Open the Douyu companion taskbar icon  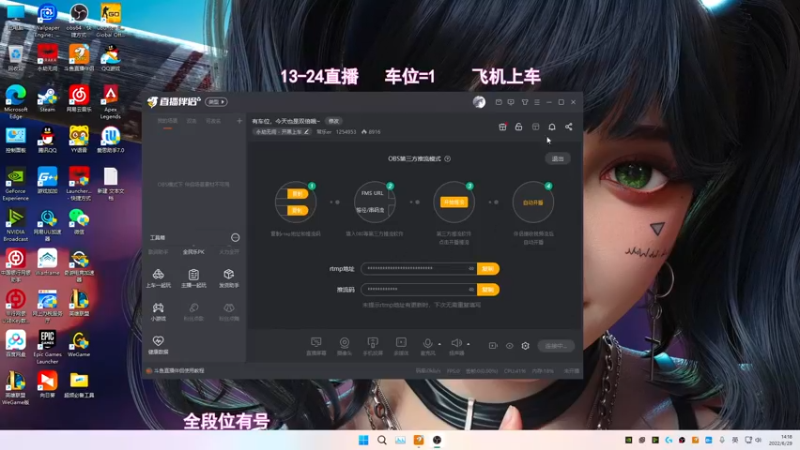click(418, 440)
